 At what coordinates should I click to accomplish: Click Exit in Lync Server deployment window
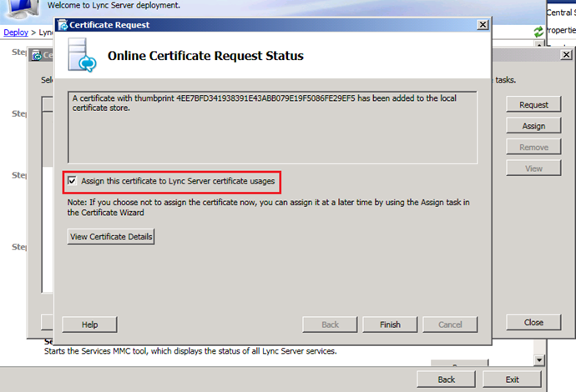point(512,379)
